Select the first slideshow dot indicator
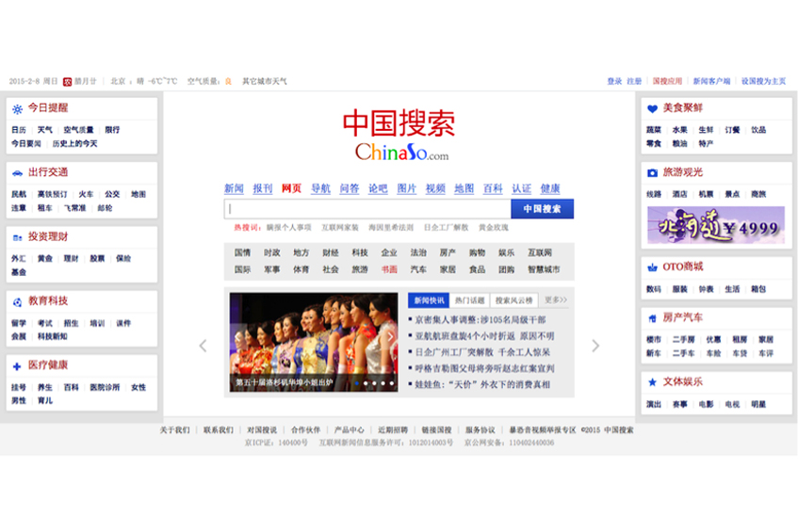 357,383
